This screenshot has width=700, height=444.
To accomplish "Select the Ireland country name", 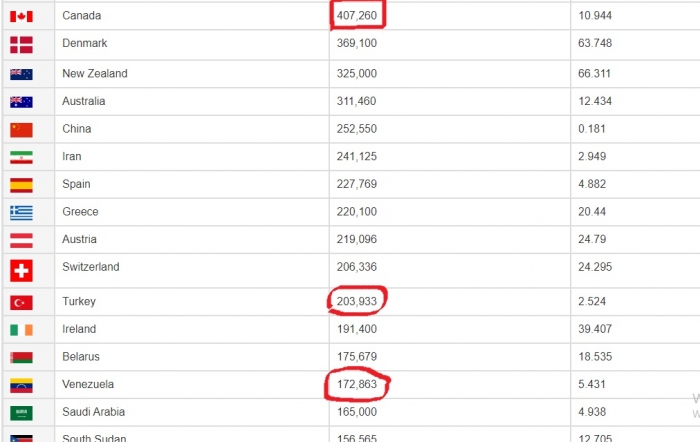I will tap(79, 329).
